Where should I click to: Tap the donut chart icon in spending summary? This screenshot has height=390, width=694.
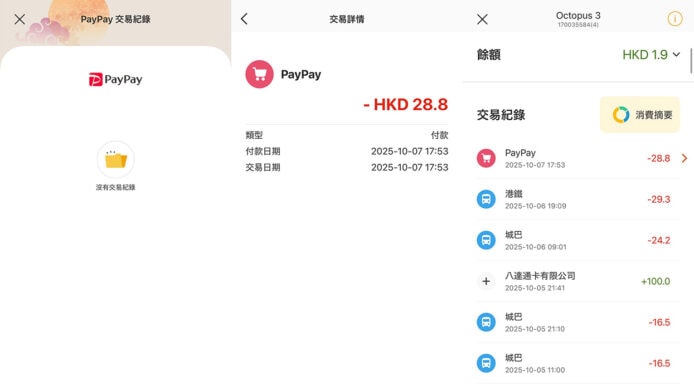tap(621, 115)
